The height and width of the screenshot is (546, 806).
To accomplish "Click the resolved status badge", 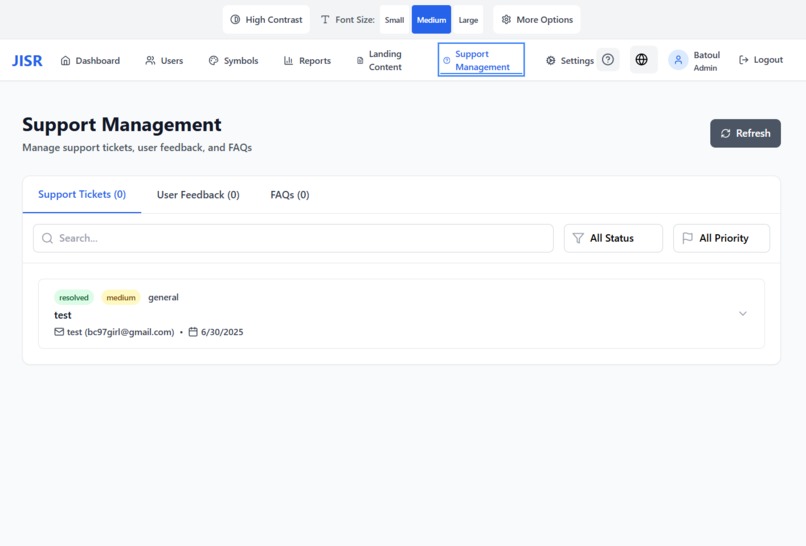I will pyautogui.click(x=74, y=298).
